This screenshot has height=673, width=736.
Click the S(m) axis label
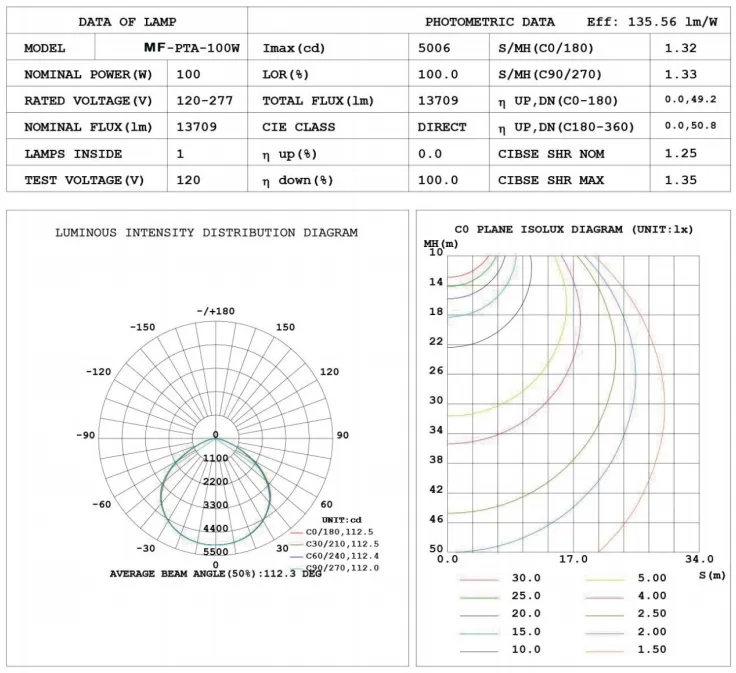[x=712, y=575]
